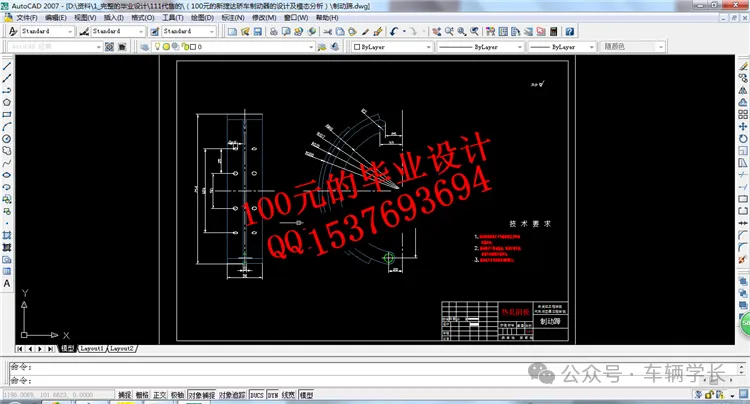Open the ByLayer color dropdown
Screen dimensions: 750x404
(428, 47)
